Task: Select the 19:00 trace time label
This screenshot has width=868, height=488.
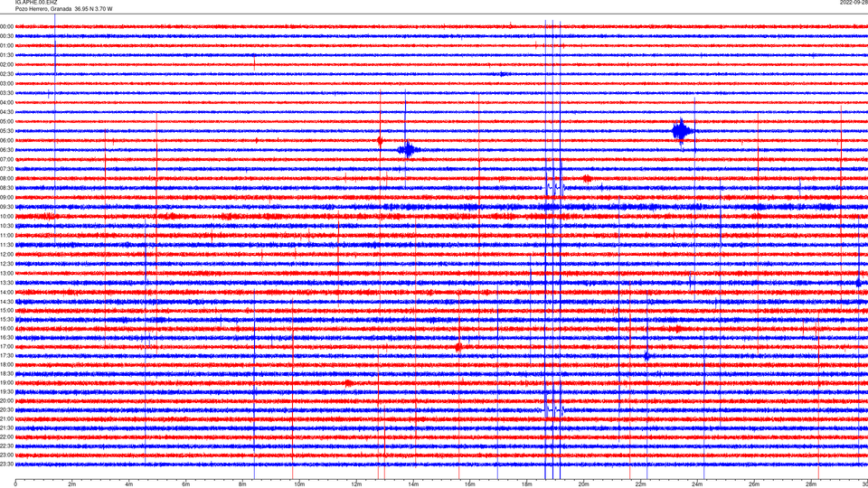Action: (6, 382)
